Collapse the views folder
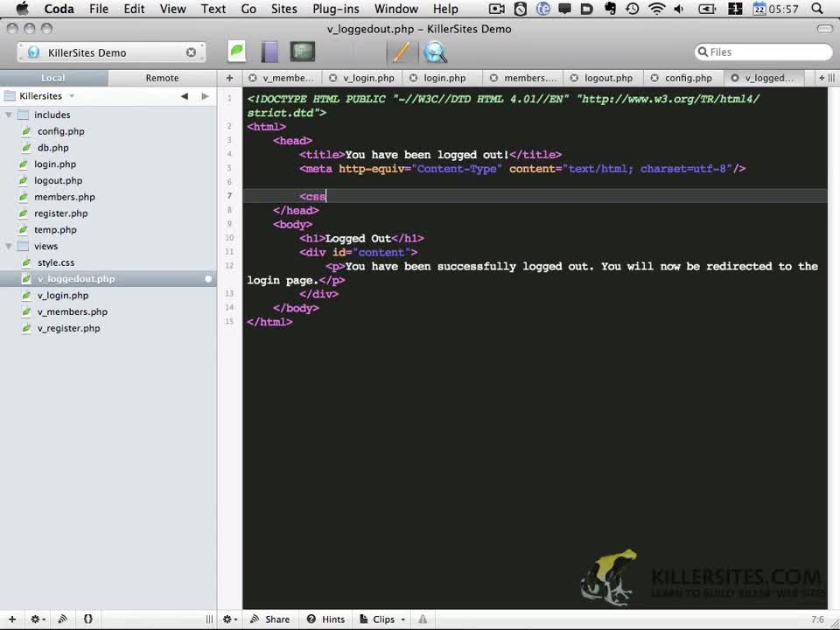 pyautogui.click(x=9, y=246)
